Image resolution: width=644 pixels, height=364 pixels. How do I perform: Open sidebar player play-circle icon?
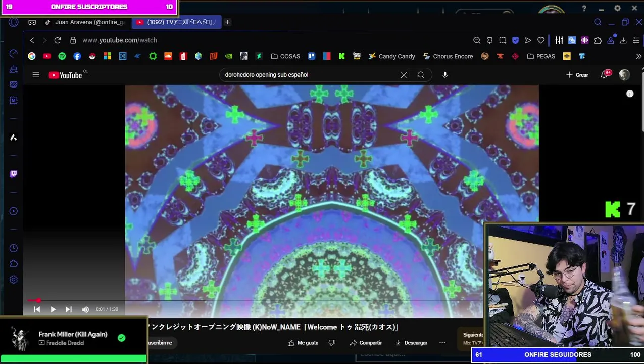[x=14, y=211]
